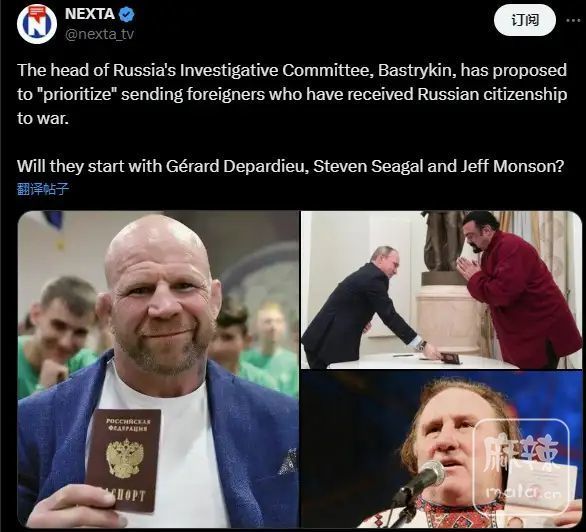
Task: Click the blue verified badge
Action: pos(127,14)
